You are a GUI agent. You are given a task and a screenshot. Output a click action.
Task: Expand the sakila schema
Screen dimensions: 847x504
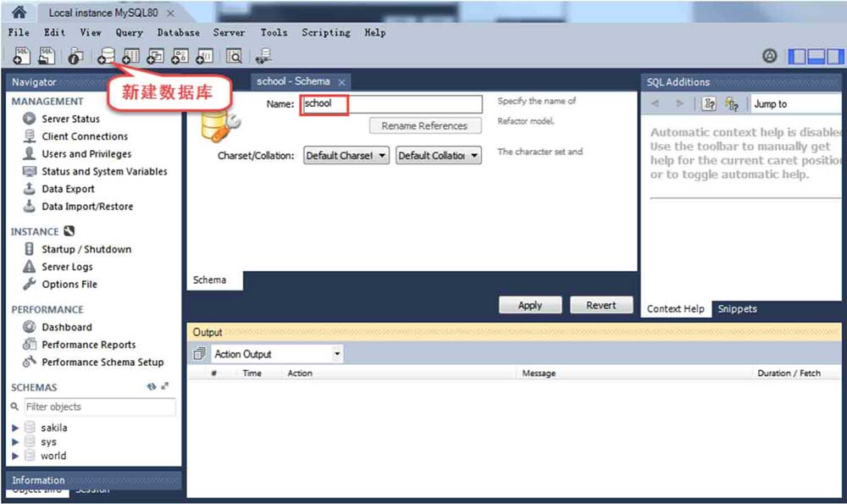15,428
